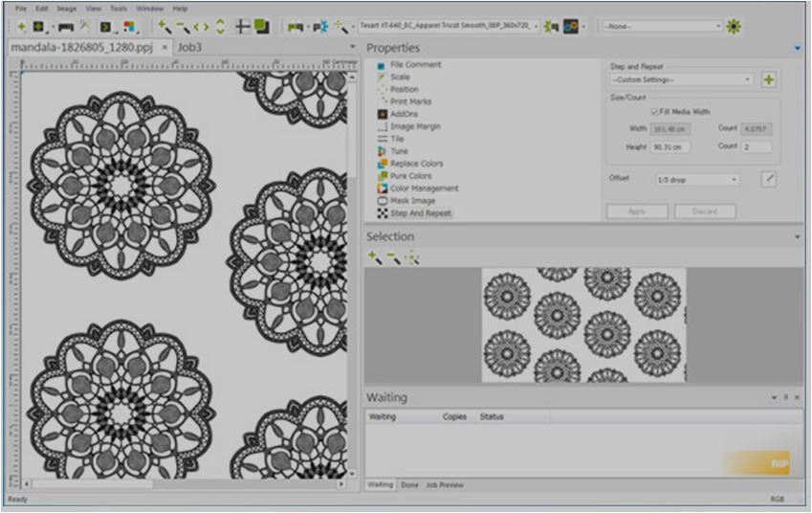Open the Image menu
812x513 pixels.
click(66, 9)
